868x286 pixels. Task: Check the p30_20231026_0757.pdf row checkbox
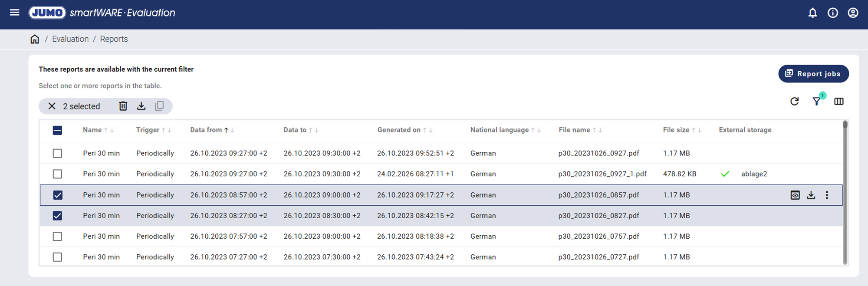pos(57,237)
